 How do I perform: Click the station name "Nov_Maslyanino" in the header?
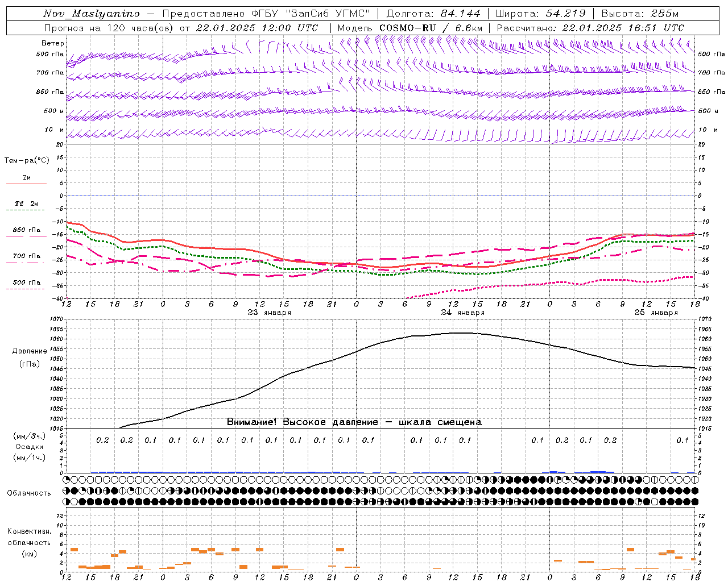tap(92, 14)
